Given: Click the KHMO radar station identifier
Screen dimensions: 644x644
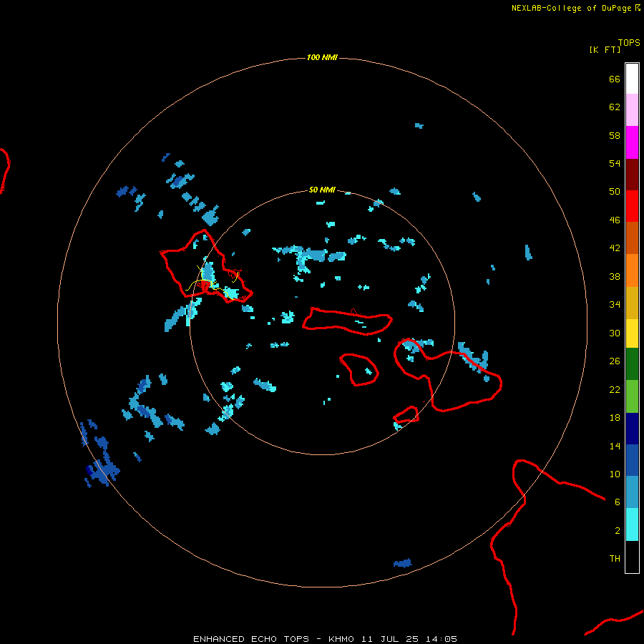Looking at the screenshot, I should 341,639.
